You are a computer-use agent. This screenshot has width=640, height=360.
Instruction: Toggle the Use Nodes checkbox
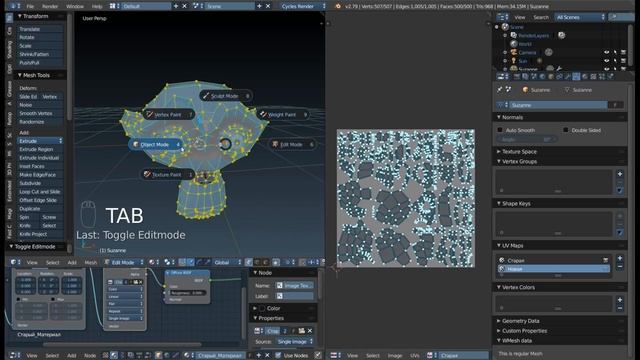(278, 356)
